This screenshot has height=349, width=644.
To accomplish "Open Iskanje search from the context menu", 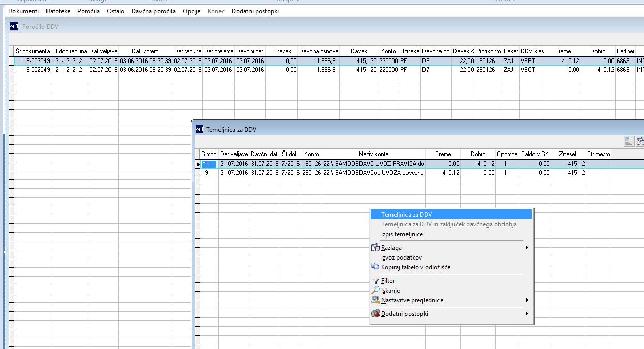I will tap(451, 291).
